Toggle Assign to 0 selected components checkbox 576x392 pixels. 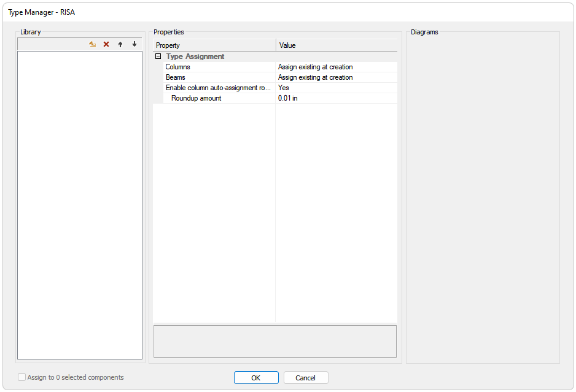22,377
